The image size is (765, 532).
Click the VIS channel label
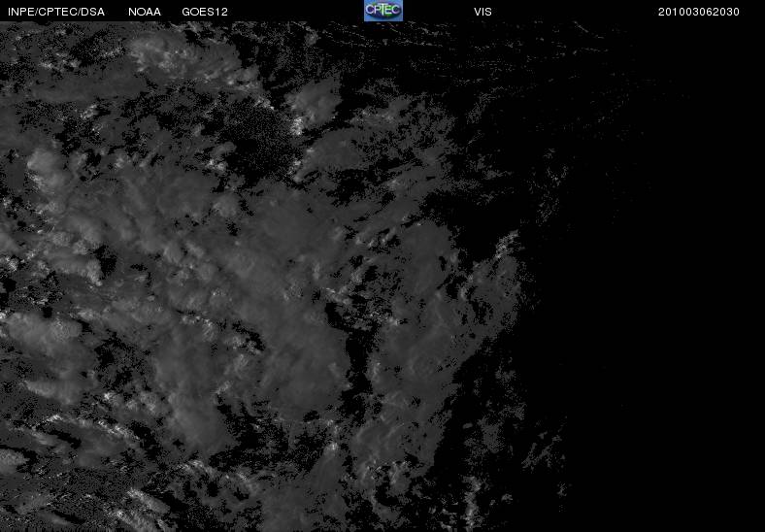[x=482, y=12]
